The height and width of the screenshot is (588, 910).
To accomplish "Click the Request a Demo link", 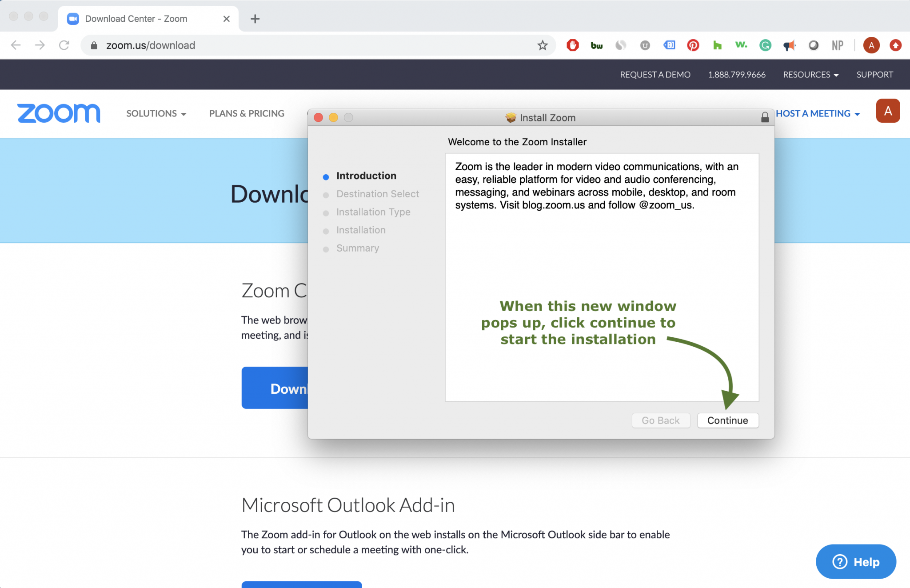I will (655, 75).
